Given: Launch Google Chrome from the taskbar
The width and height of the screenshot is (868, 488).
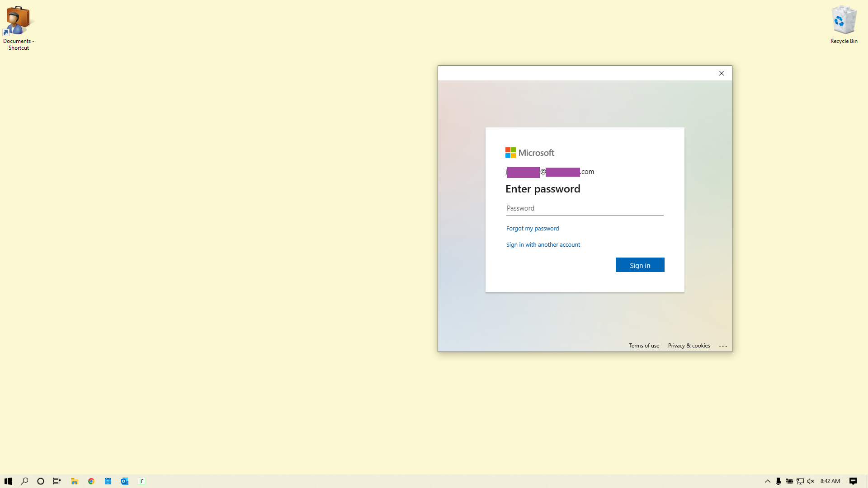Looking at the screenshot, I should point(91,481).
